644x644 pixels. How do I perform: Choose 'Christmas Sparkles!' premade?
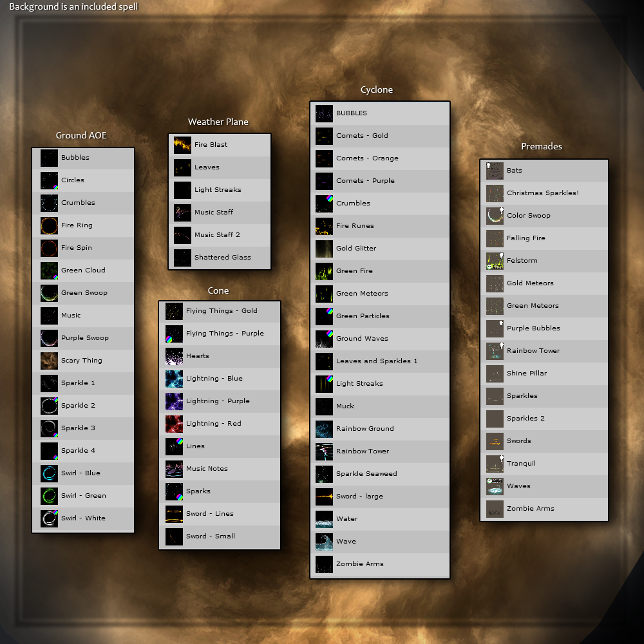[544, 193]
